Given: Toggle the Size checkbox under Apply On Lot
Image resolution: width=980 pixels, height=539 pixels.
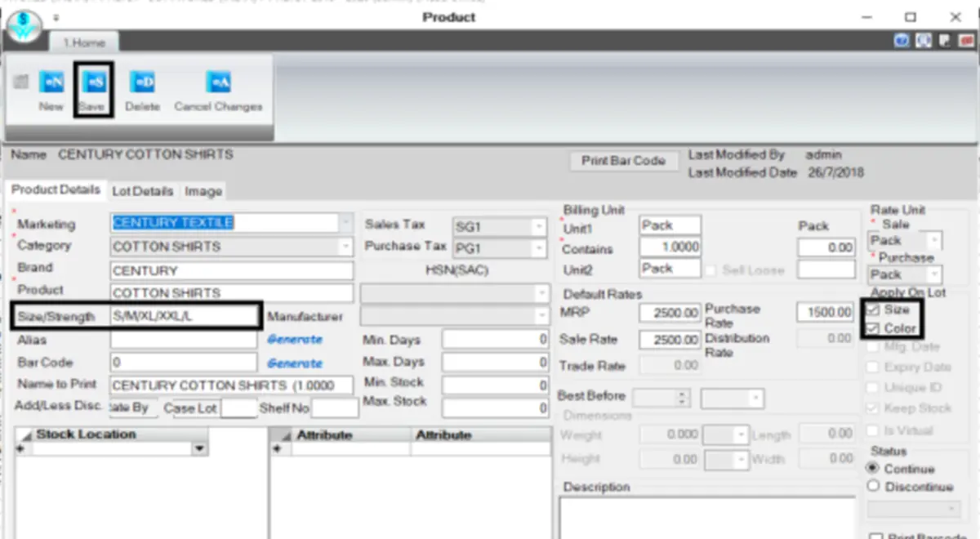Looking at the screenshot, I should (873, 310).
